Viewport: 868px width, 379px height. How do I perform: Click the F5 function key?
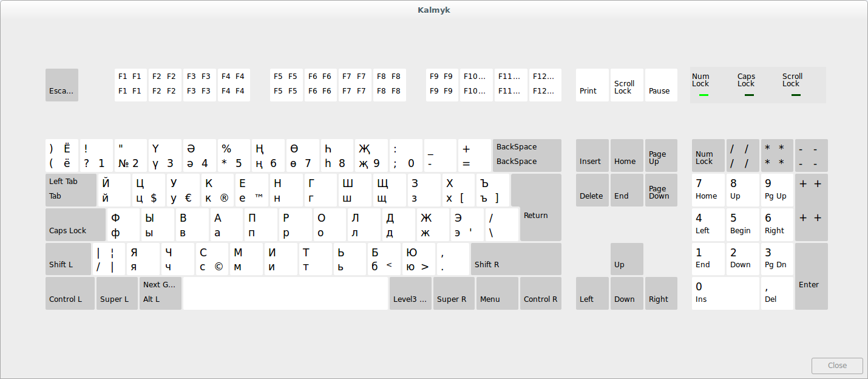pos(286,85)
